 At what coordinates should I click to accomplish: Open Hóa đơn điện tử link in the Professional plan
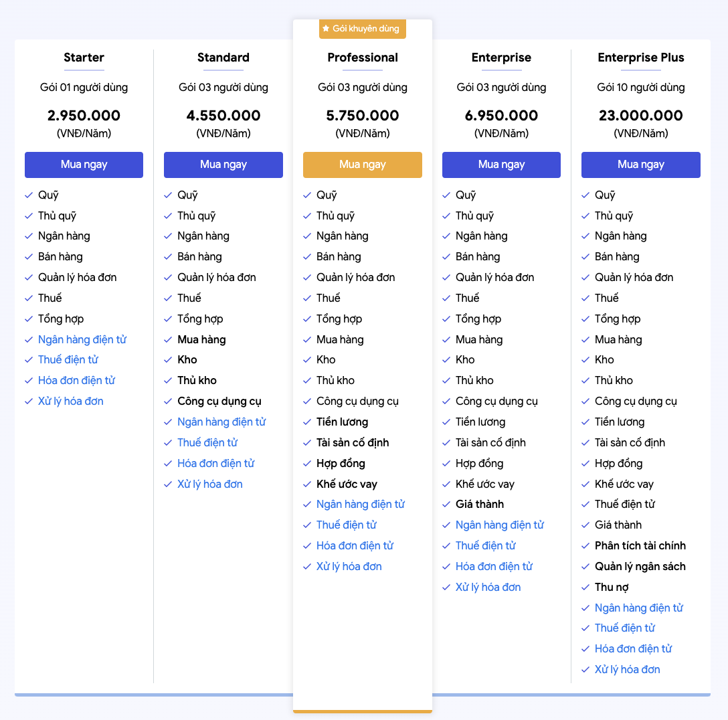355,546
